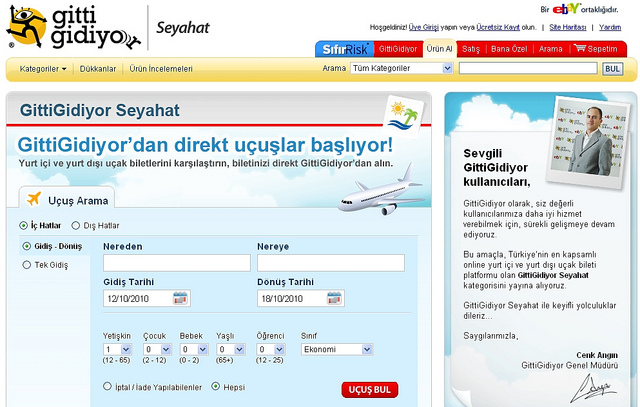Select the Dış Hatlar radio button
Image resolution: width=640 pixels, height=407 pixels.
[x=76, y=225]
